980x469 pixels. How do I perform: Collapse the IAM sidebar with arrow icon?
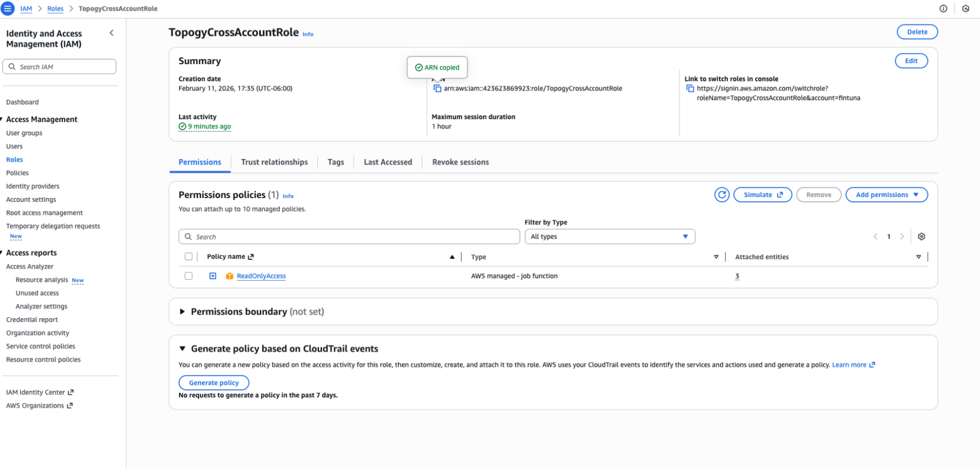112,33
